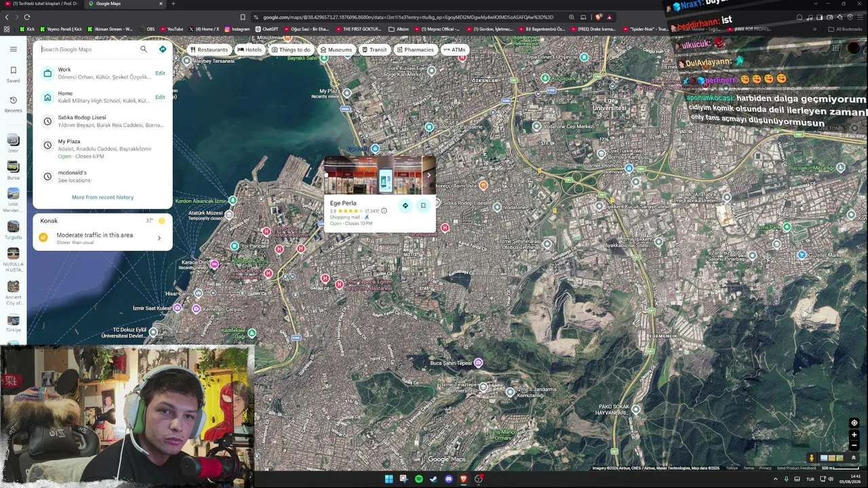This screenshot has height=488, width=868.
Task: Open Spotify from the taskbar
Action: coord(418,479)
